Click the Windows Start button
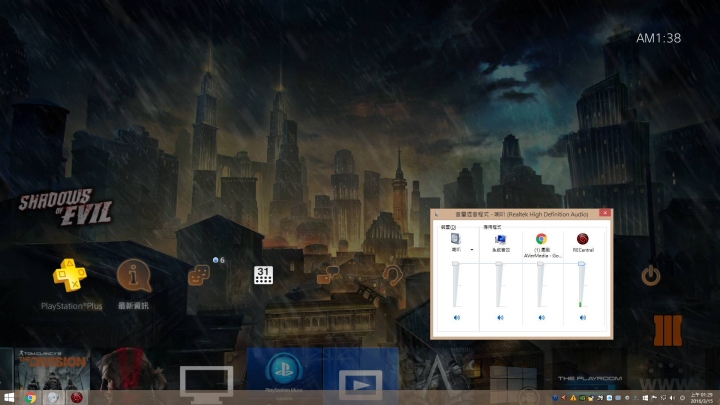This screenshot has height=405, width=720. (8, 398)
